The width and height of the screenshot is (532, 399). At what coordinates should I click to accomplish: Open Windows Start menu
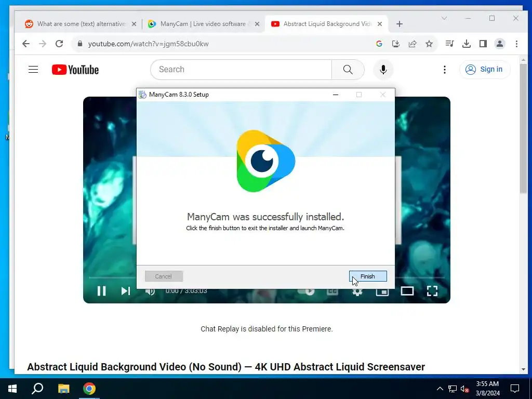[x=12, y=389]
